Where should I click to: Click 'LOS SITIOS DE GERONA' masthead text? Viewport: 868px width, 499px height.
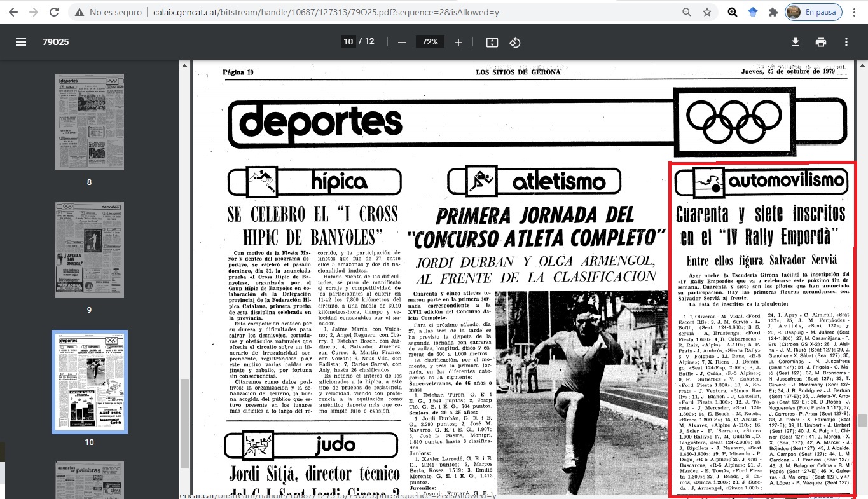click(518, 72)
